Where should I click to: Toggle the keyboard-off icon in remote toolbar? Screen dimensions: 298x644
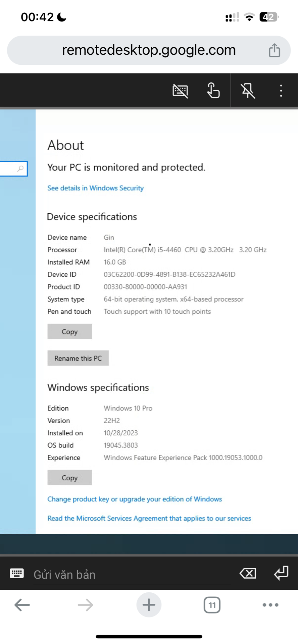pos(180,91)
